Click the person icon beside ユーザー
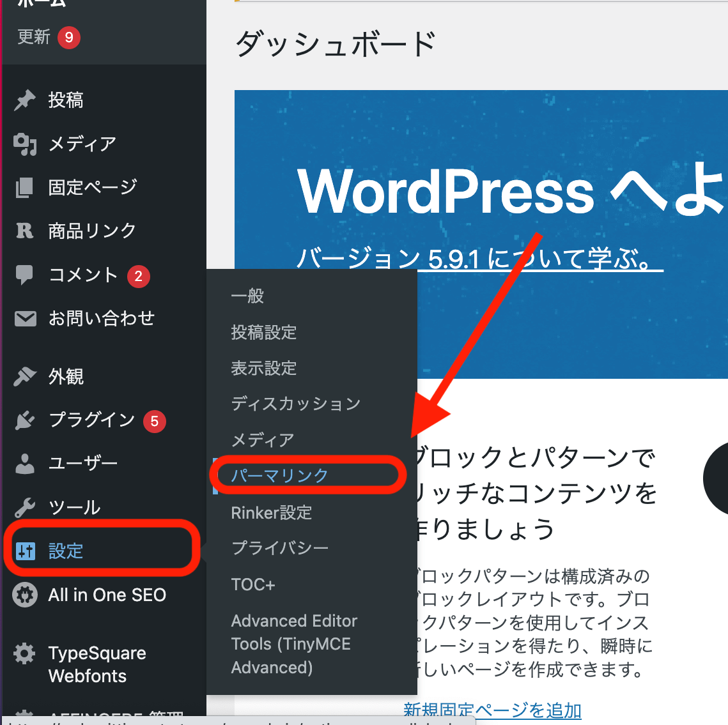Screen dimensions: 728x725 tap(24, 464)
